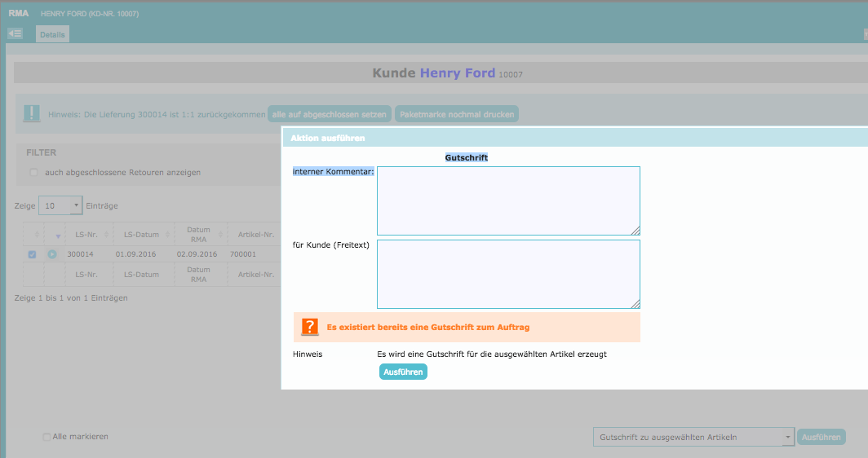Screen dimensions: 868x458
Task: Click the resize grip of customer freetext box
Action: [635, 303]
